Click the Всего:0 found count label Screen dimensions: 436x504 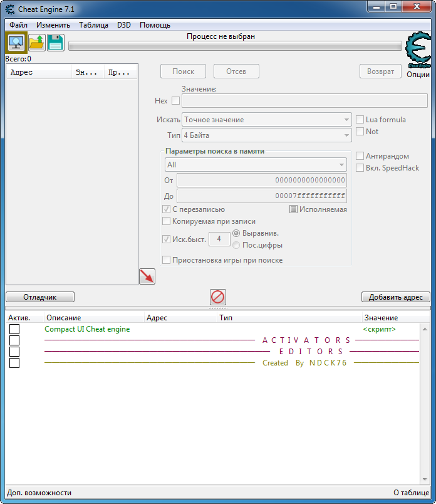(18, 59)
